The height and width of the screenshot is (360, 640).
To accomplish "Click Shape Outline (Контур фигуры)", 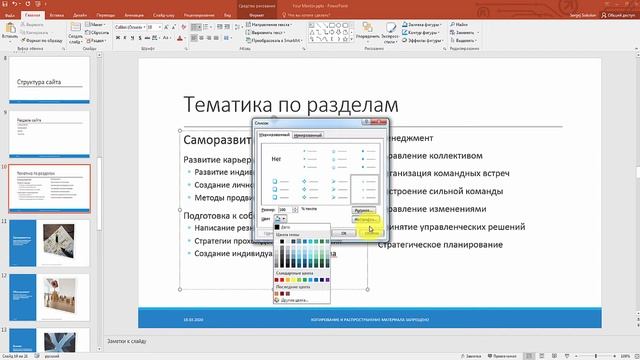I will [420, 32].
